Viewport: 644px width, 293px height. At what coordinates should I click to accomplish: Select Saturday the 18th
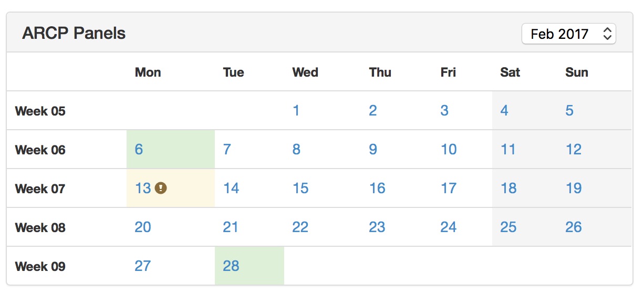[x=508, y=189]
